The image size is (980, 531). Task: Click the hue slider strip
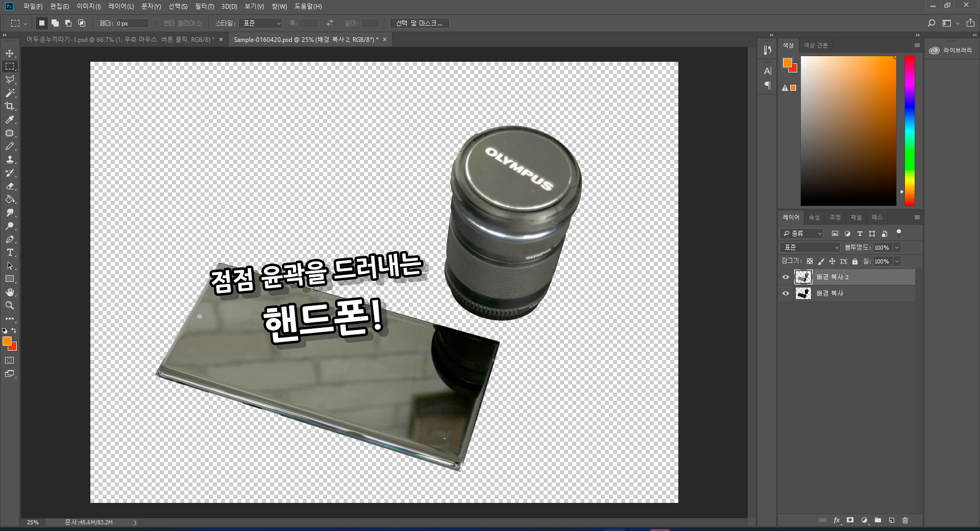coord(910,131)
